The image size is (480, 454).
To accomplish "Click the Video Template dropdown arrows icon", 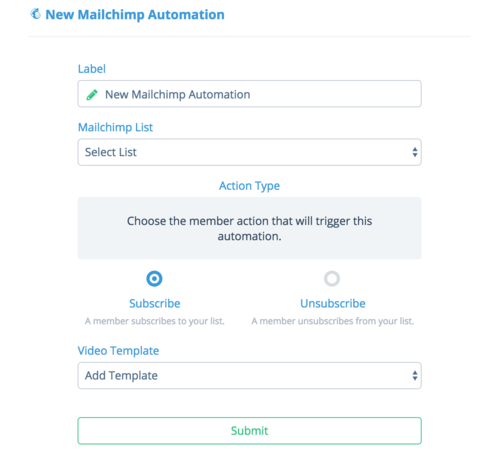I will (415, 376).
